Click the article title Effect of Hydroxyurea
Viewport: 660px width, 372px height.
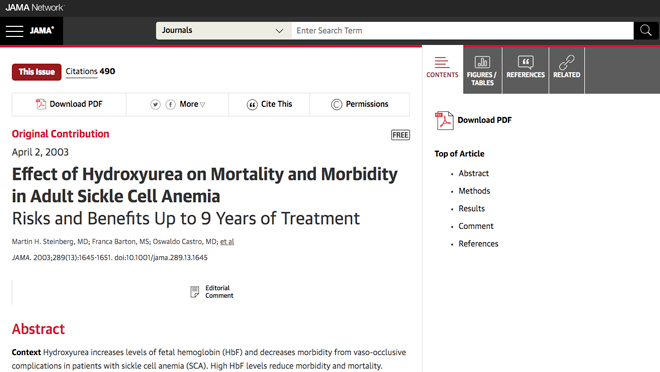pyautogui.click(x=205, y=185)
